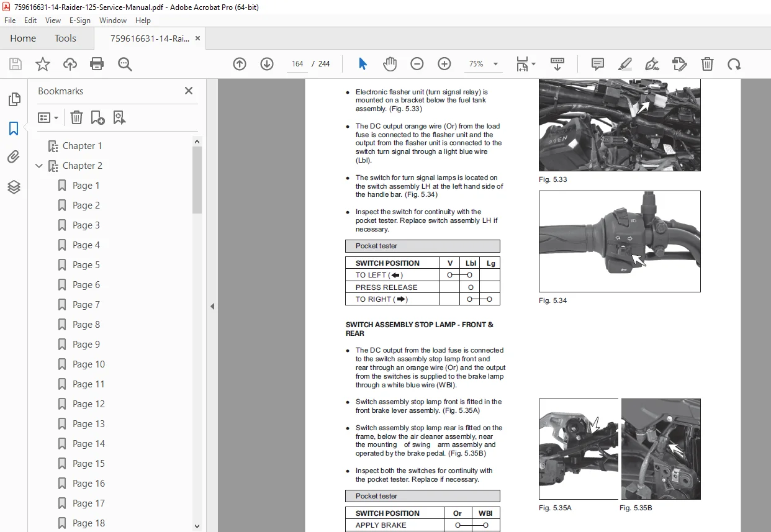Add file to starred favorites
The width and height of the screenshot is (771, 532).
click(43, 64)
